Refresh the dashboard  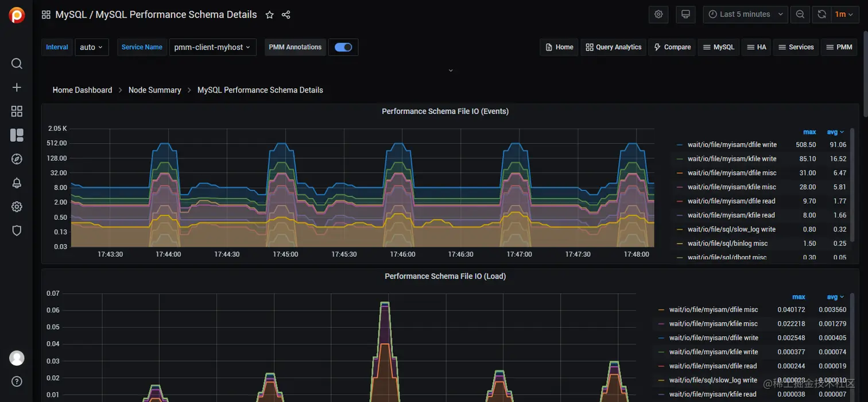point(821,14)
